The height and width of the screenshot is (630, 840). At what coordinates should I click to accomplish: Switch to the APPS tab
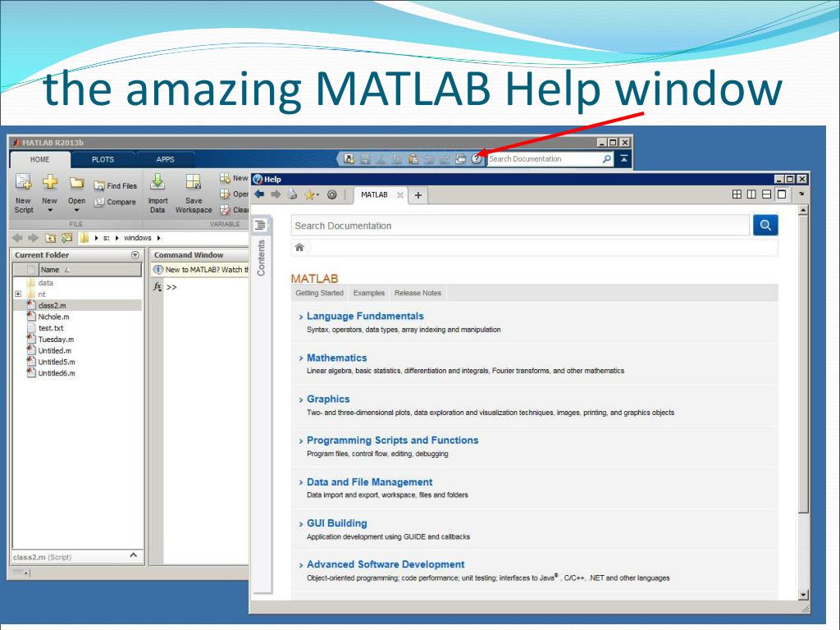pyautogui.click(x=165, y=160)
